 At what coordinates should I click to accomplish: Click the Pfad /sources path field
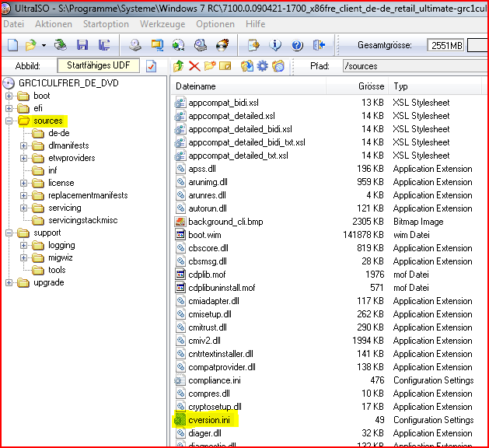pos(415,66)
